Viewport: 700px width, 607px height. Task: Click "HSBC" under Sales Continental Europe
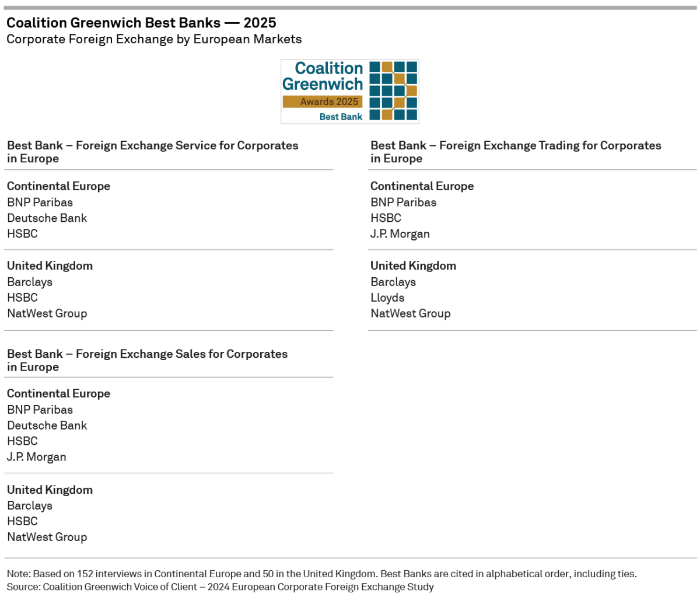(x=22, y=441)
